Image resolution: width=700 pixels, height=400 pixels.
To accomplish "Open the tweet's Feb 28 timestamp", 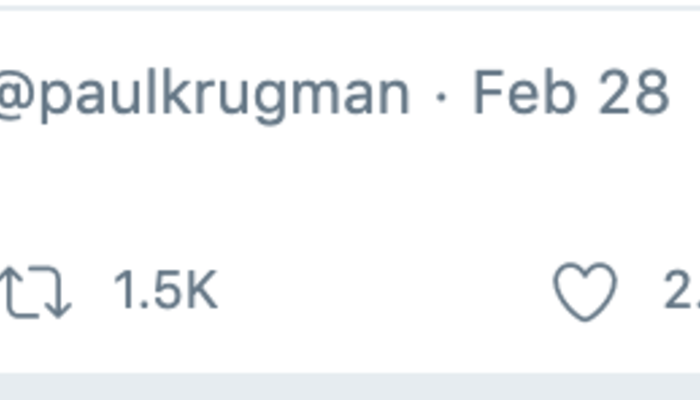I will [x=570, y=93].
